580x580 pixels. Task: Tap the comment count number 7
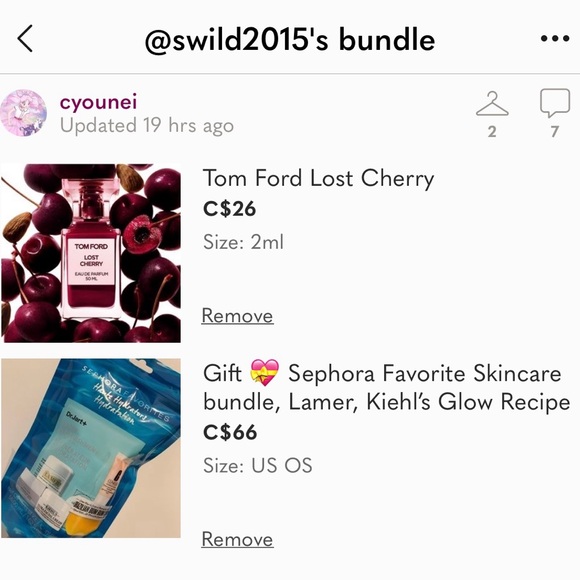(x=554, y=131)
